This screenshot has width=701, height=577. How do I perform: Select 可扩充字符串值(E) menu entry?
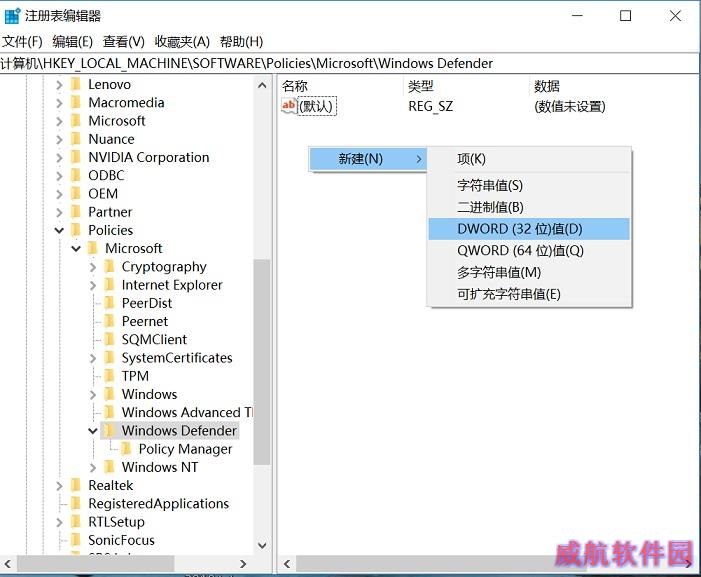(x=529, y=295)
